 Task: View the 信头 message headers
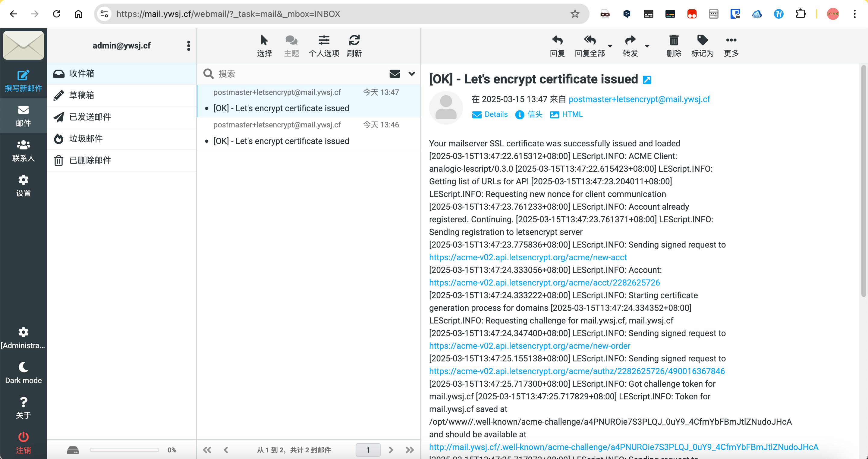pyautogui.click(x=529, y=114)
